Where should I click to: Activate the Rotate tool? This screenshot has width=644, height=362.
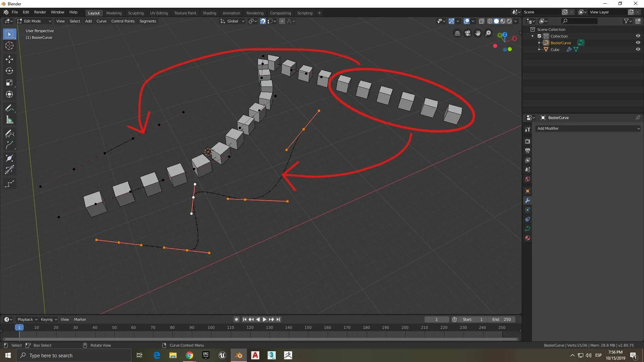point(9,71)
